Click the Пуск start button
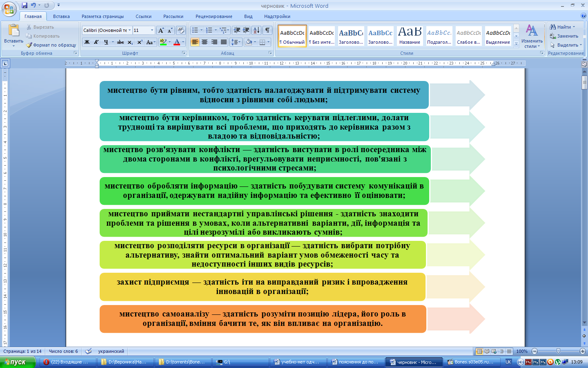The image size is (588, 368). 18,362
